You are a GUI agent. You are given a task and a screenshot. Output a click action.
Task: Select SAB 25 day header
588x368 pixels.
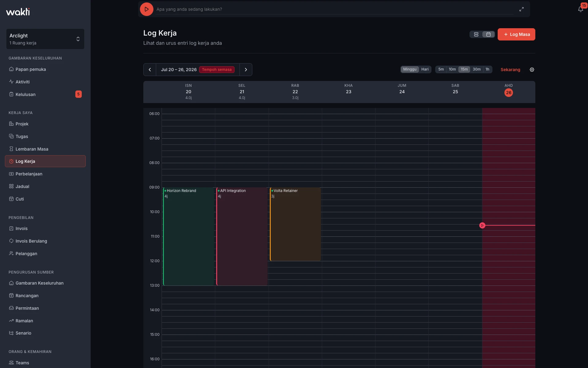pyautogui.click(x=455, y=92)
